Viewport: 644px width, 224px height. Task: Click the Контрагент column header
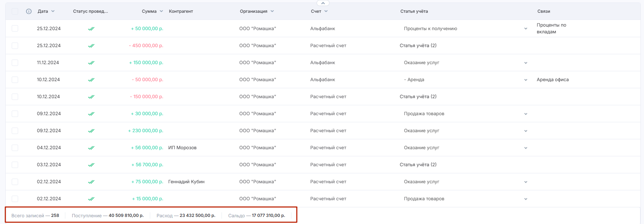[x=181, y=11]
